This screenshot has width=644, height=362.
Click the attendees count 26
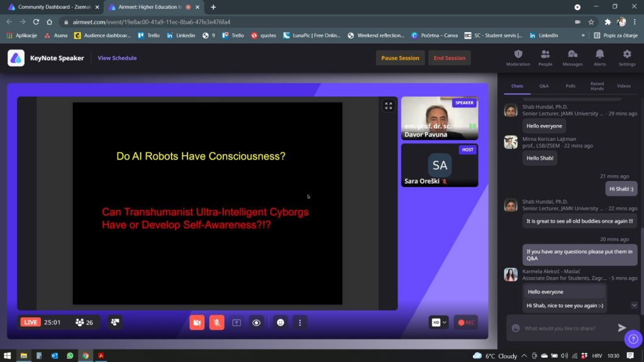84,322
